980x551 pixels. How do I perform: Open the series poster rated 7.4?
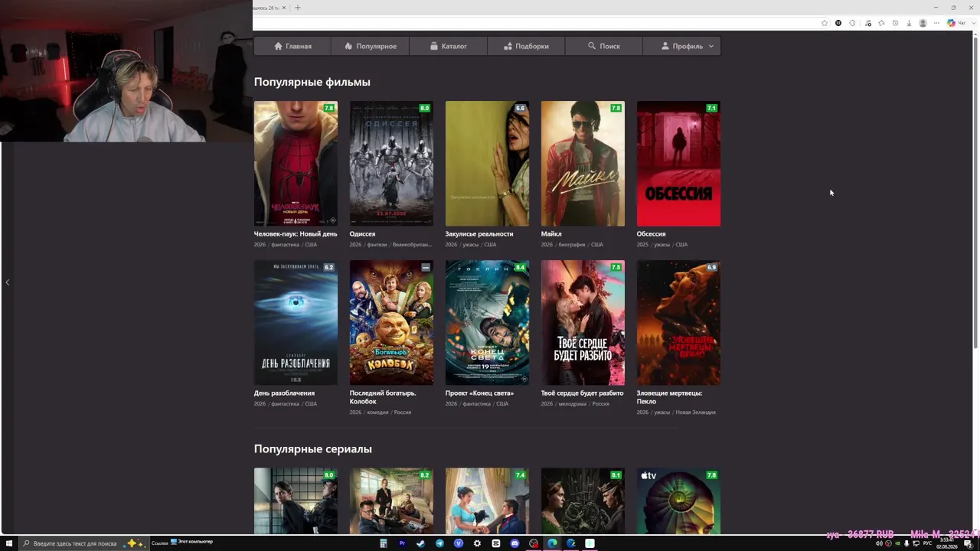487,501
